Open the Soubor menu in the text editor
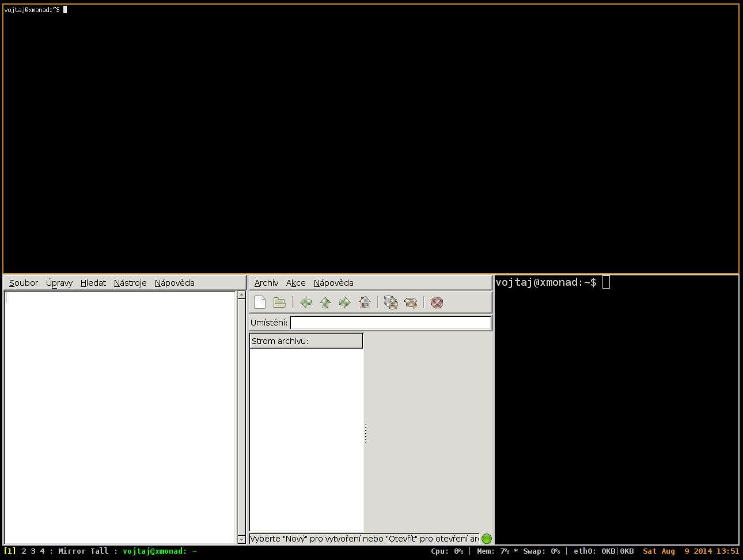The width and height of the screenshot is (743, 560). 24,283
